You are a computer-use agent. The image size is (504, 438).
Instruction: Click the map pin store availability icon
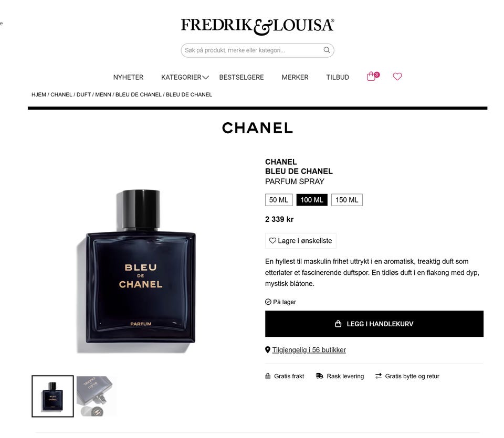point(267,350)
